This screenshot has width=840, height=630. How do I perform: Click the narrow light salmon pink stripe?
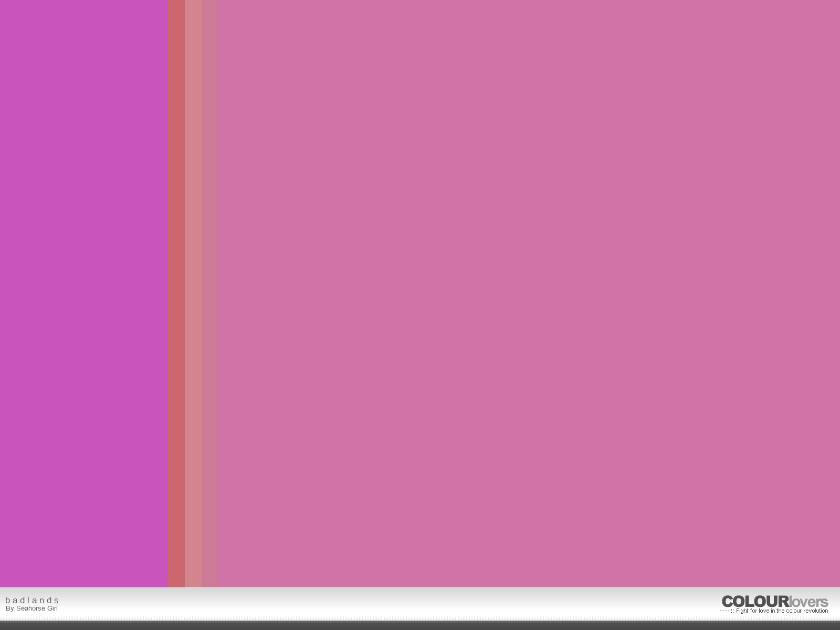pyautogui.click(x=193, y=293)
